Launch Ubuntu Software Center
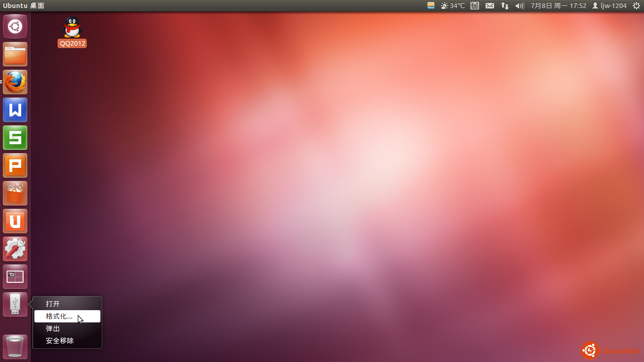 (15, 193)
